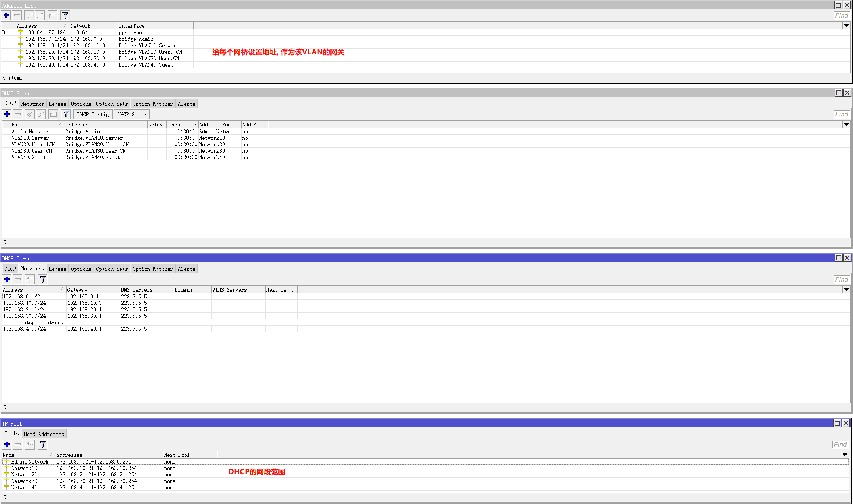Open Used Addresses tab in IP Pool

[x=44, y=434]
